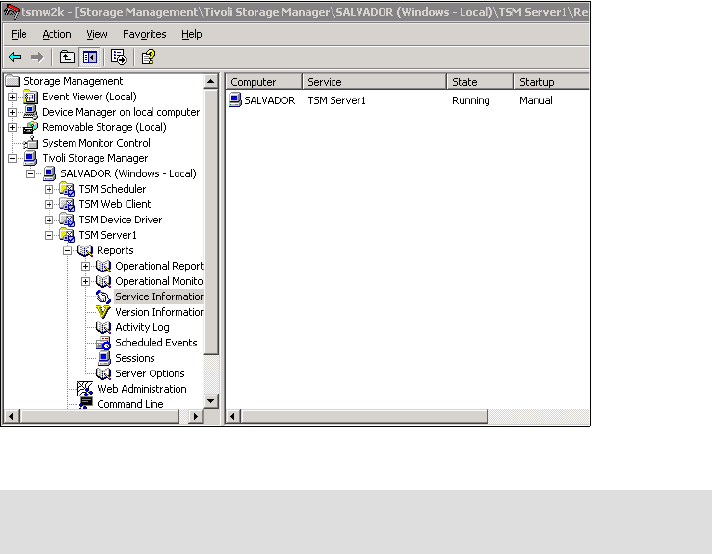Expand the Operational Reports node
The image size is (712, 554).
pyautogui.click(x=85, y=266)
